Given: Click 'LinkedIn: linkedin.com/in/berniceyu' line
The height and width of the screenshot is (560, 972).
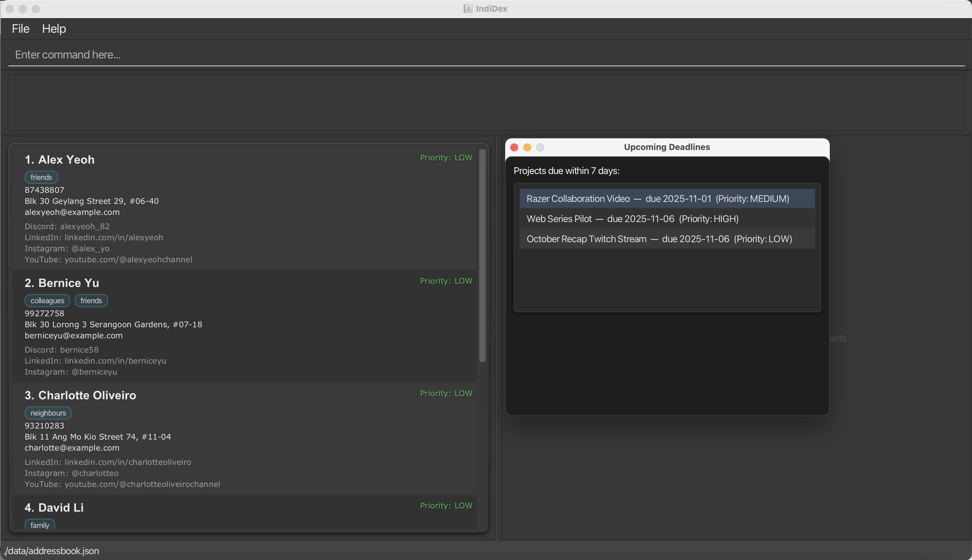Looking at the screenshot, I should pos(95,361).
